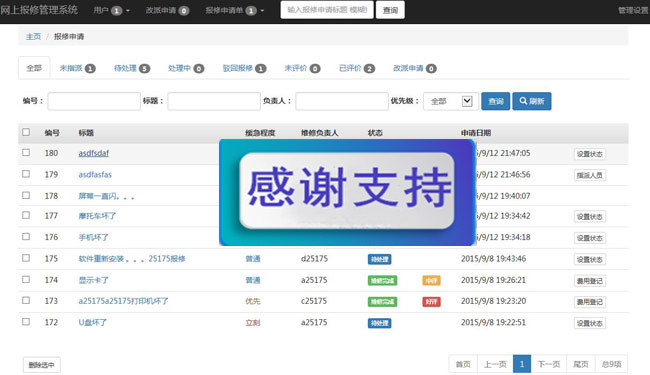Open the 驳回报修 tab
This screenshot has width=650, height=375.
(244, 68)
